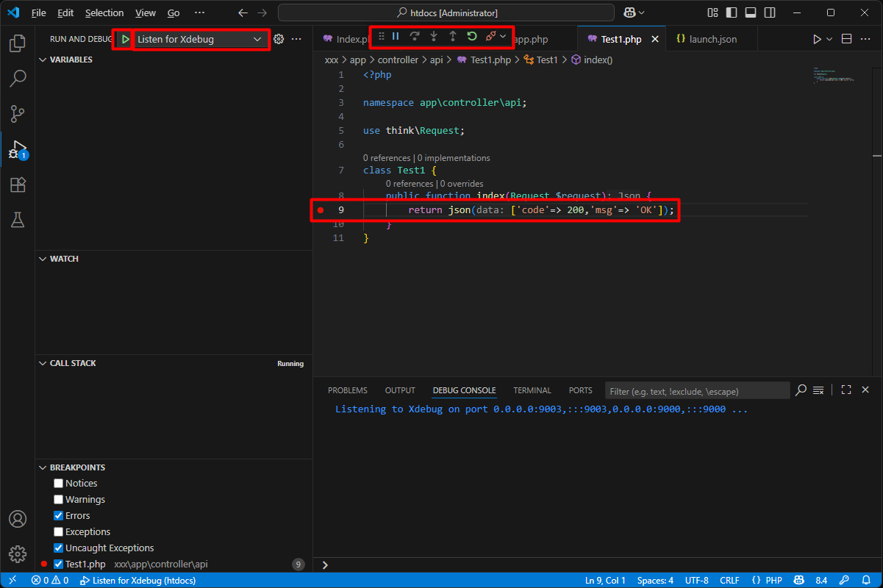Viewport: 883px width, 588px height.
Task: Split the editor right
Action: click(846, 39)
